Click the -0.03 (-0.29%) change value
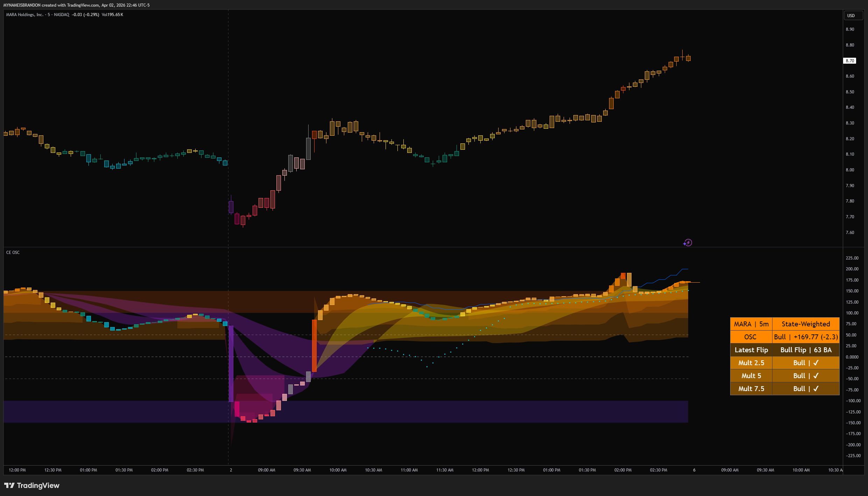868x496 pixels. 85,15
